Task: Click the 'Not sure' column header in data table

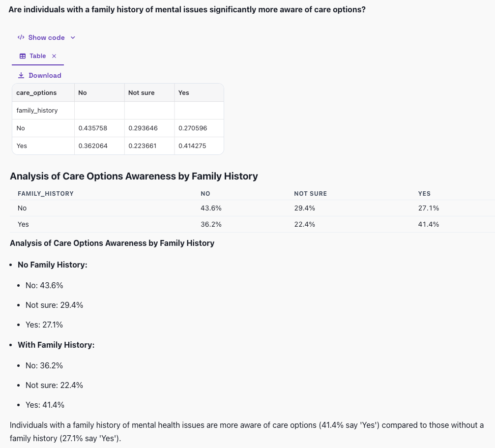Action: pos(141,92)
